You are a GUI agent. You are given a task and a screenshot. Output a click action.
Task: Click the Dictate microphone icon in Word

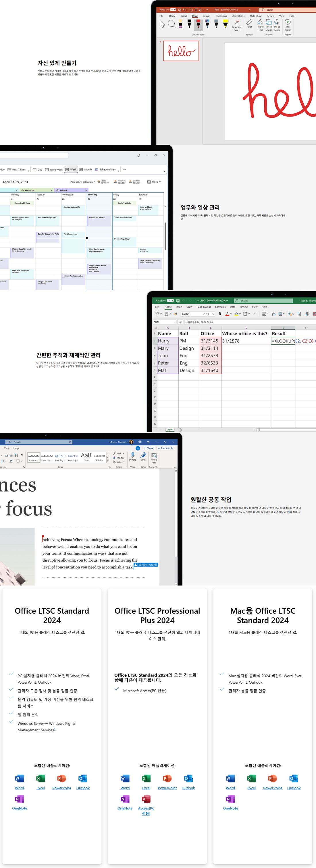click(132, 456)
